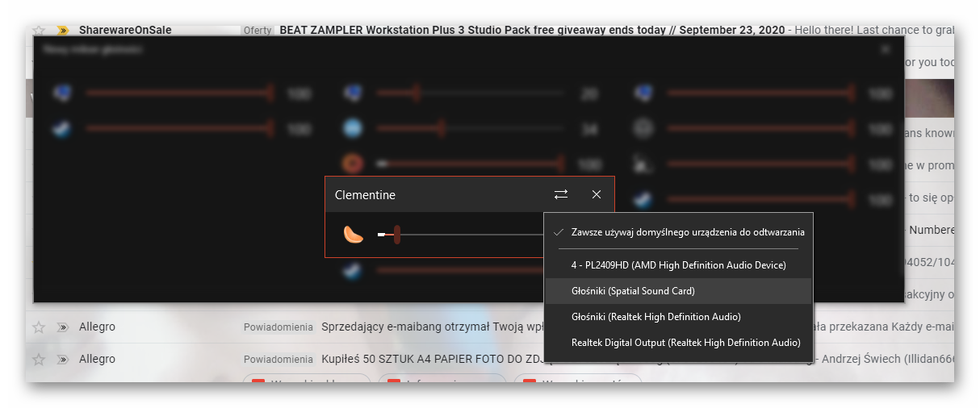Star the Allegro Kupiłeś 50 SZTUK email

(39, 359)
